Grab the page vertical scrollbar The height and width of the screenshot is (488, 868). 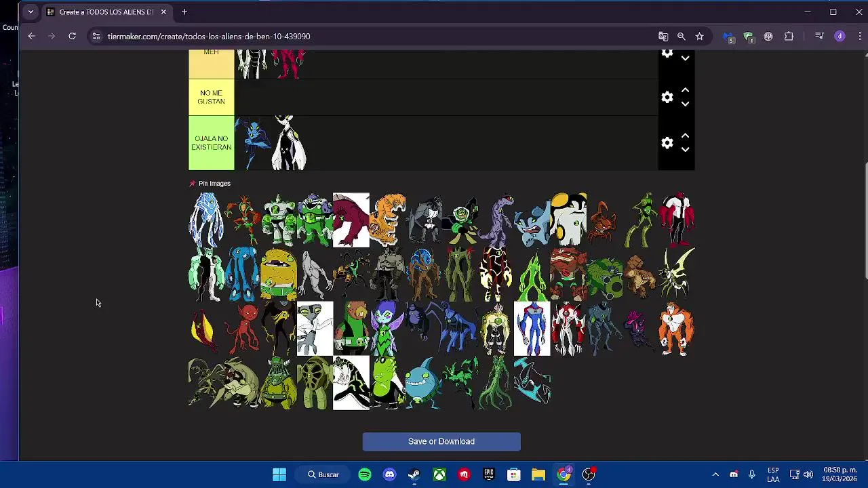[865, 220]
